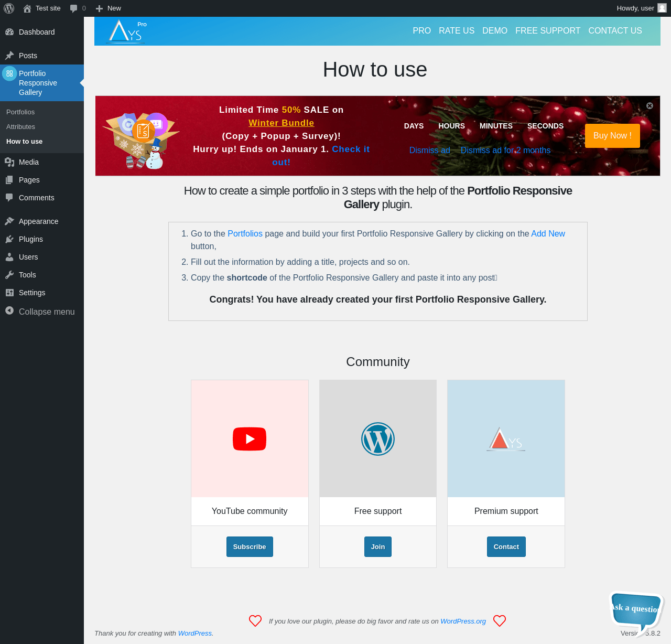The width and height of the screenshot is (671, 644).
Task: Click the Pages sidebar icon
Action: click(9, 180)
